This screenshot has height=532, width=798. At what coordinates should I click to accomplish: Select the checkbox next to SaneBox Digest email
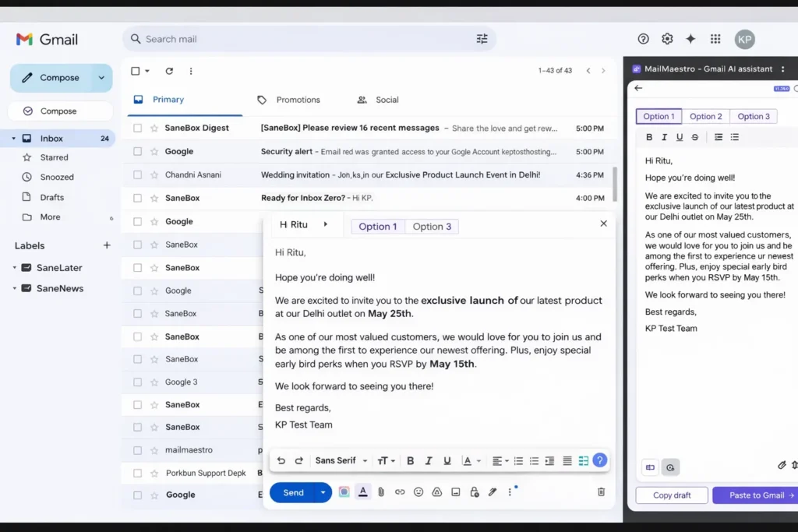click(x=137, y=127)
